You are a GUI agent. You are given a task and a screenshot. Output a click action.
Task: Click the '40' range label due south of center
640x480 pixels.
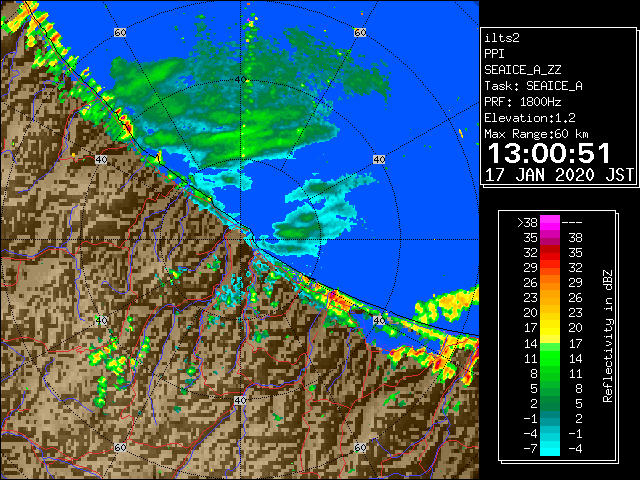click(240, 400)
